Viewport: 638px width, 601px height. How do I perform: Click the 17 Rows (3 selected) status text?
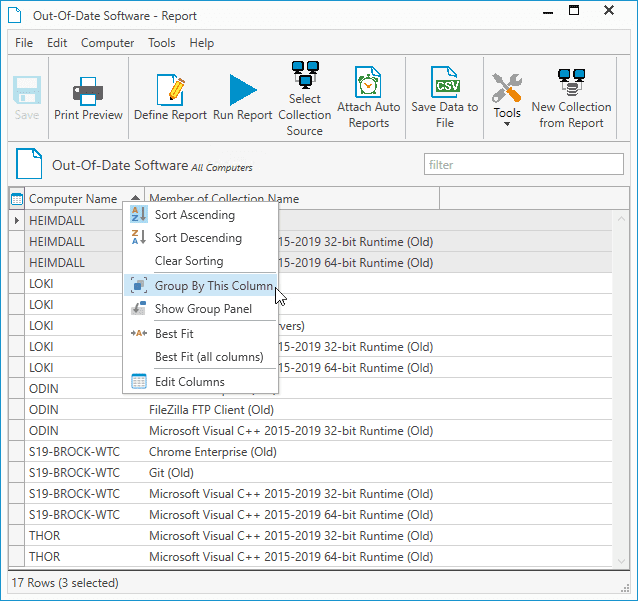click(x=65, y=583)
